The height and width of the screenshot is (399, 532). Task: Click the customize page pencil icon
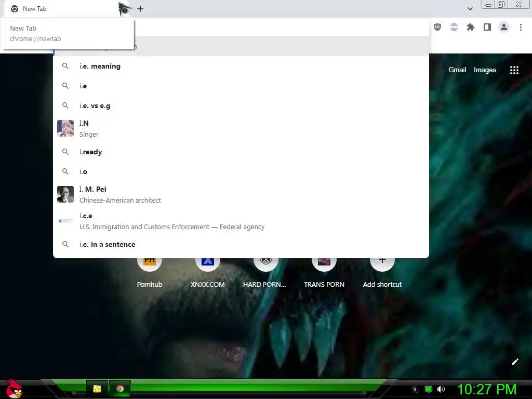(x=515, y=362)
